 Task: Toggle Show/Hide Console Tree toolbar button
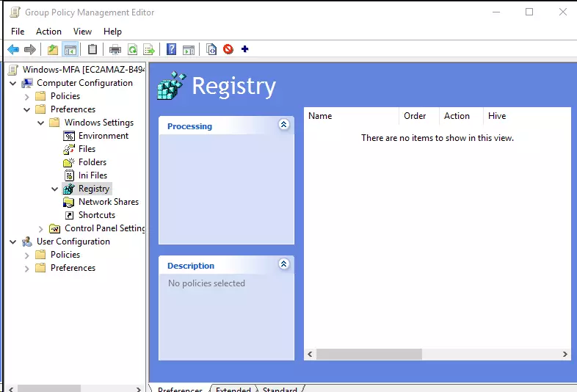point(70,49)
